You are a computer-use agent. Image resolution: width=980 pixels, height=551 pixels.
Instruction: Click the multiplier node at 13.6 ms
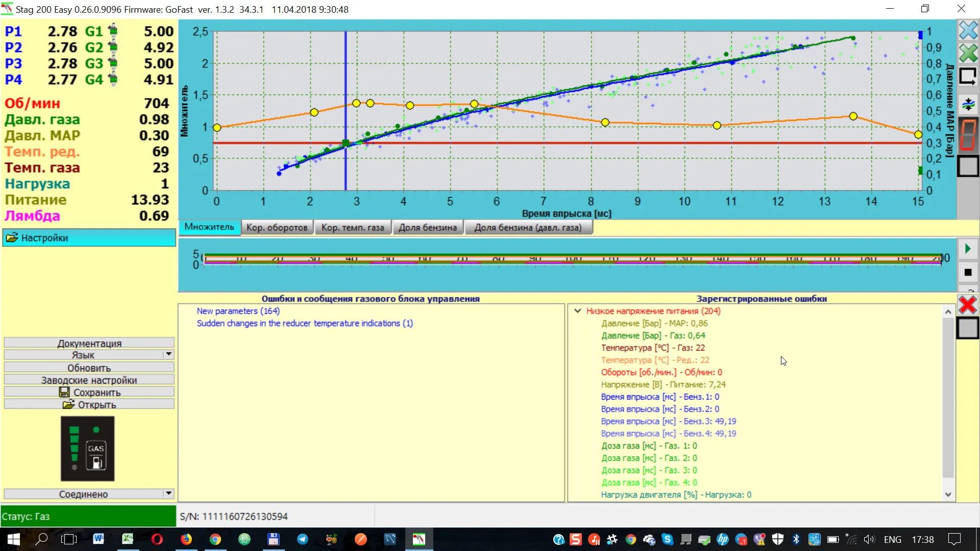(x=853, y=116)
